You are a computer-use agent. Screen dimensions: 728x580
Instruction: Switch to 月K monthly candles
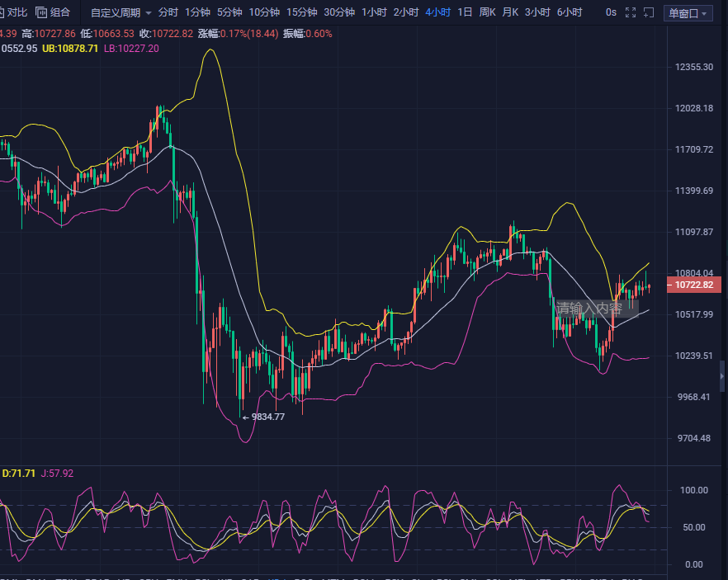510,12
